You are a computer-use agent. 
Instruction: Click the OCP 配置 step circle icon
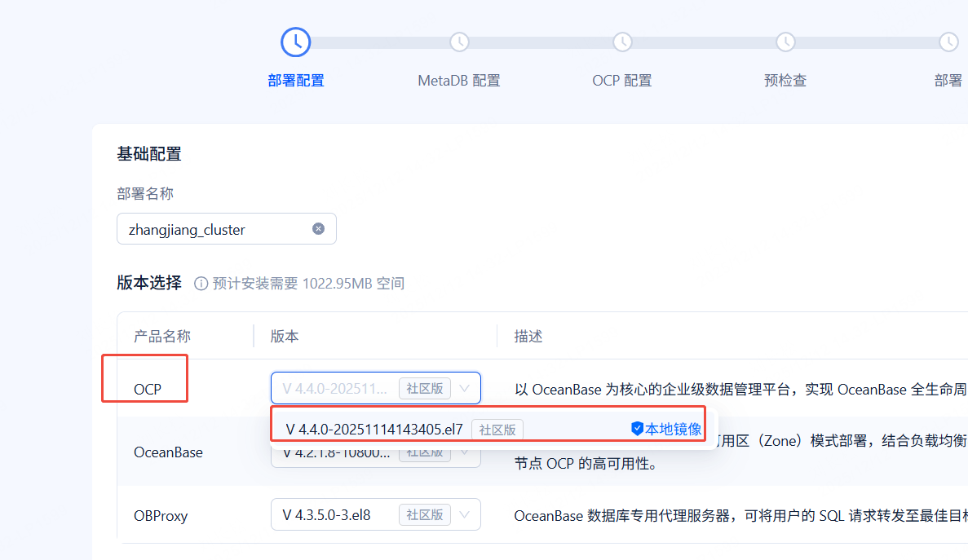622,42
